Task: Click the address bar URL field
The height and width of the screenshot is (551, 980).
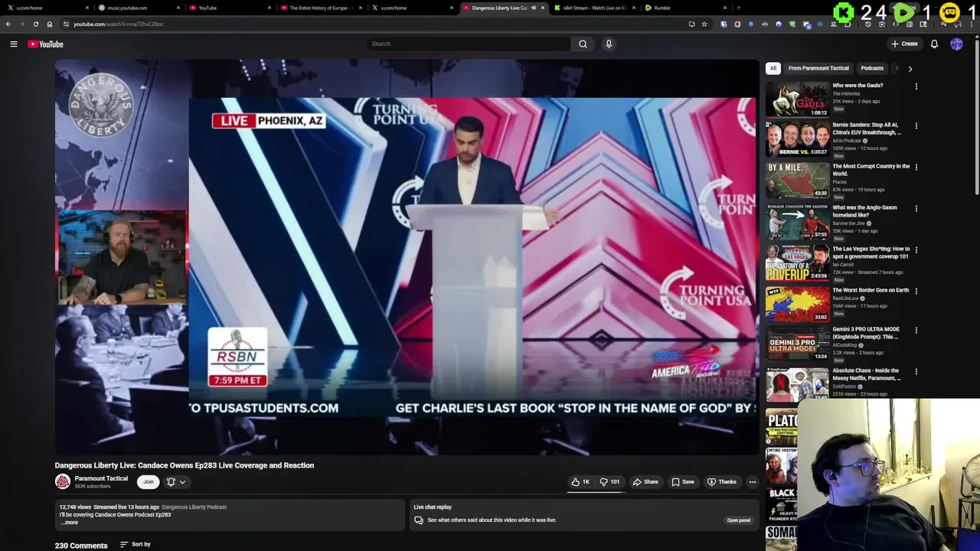Action: click(x=375, y=24)
